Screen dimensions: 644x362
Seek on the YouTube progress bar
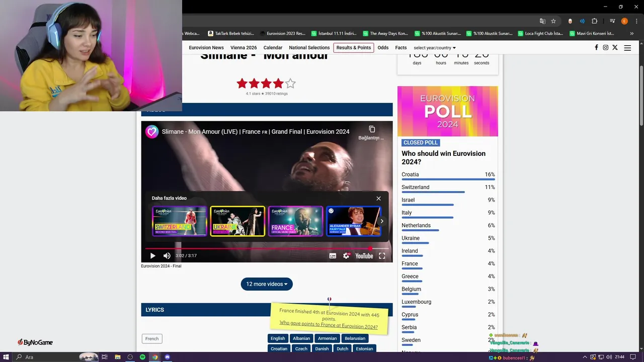(267, 248)
